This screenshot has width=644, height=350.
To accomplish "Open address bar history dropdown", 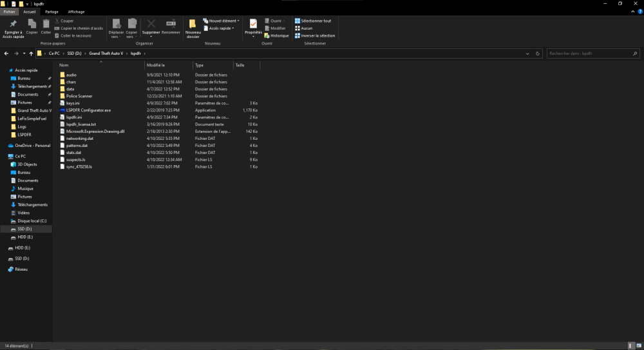I will pyautogui.click(x=527, y=53).
